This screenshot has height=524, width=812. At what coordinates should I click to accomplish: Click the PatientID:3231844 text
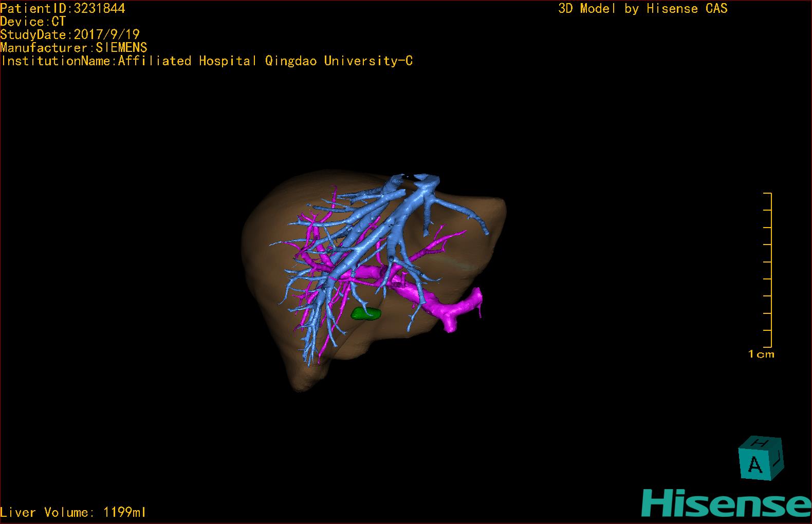click(x=62, y=8)
